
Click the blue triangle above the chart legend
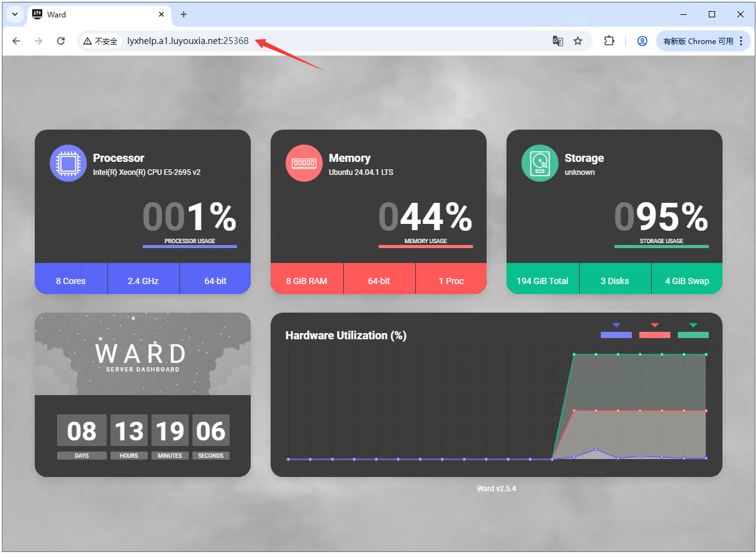click(x=616, y=325)
